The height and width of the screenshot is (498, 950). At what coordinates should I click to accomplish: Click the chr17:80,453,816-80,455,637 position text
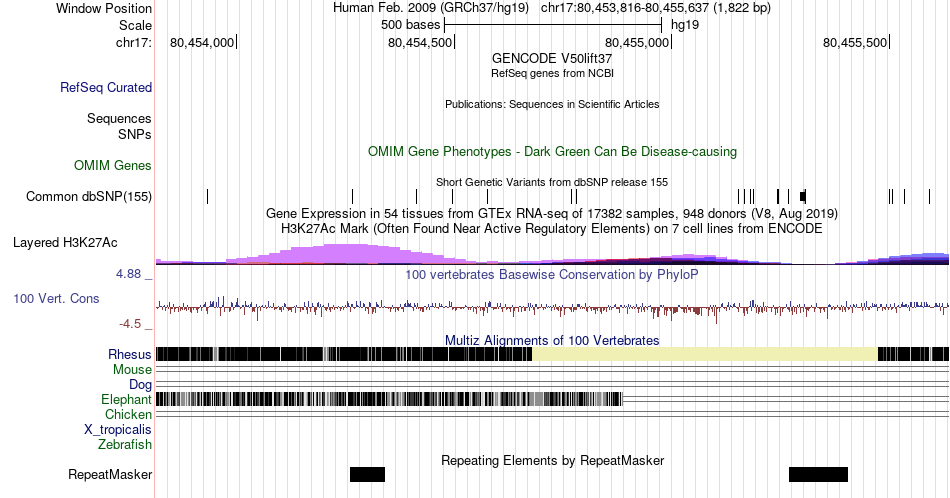pyautogui.click(x=656, y=8)
